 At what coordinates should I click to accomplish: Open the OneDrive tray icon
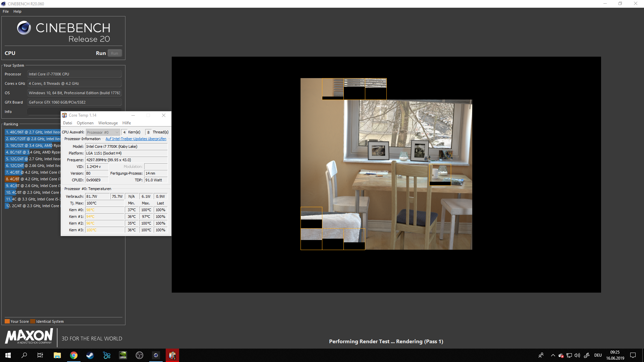coord(561,355)
